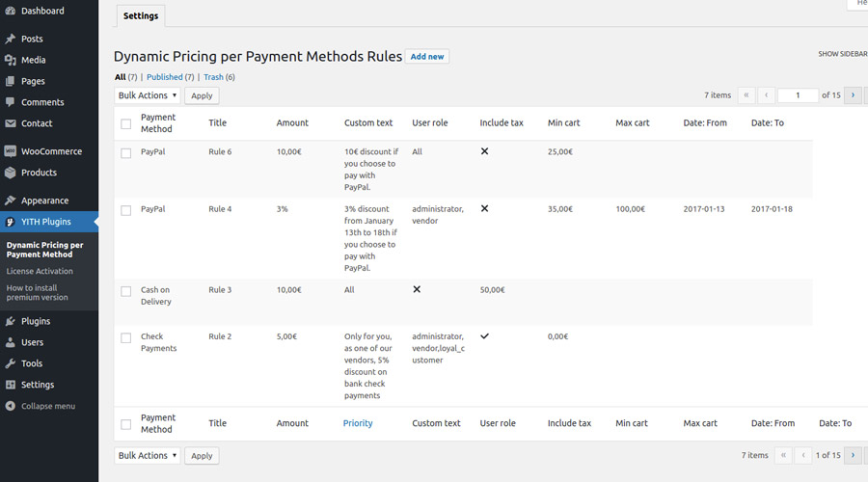Collapse the admin menu
Viewport: 868px width, 482px height.
point(10,406)
